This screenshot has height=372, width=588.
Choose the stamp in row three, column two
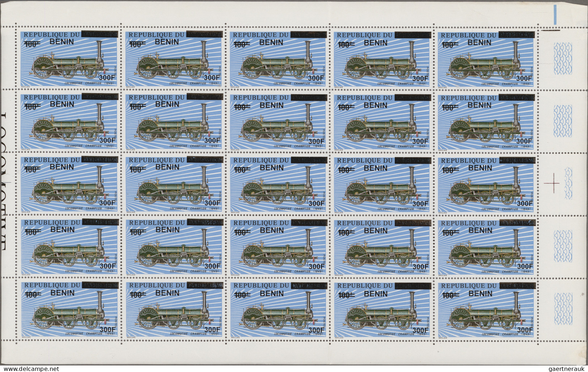174,184
